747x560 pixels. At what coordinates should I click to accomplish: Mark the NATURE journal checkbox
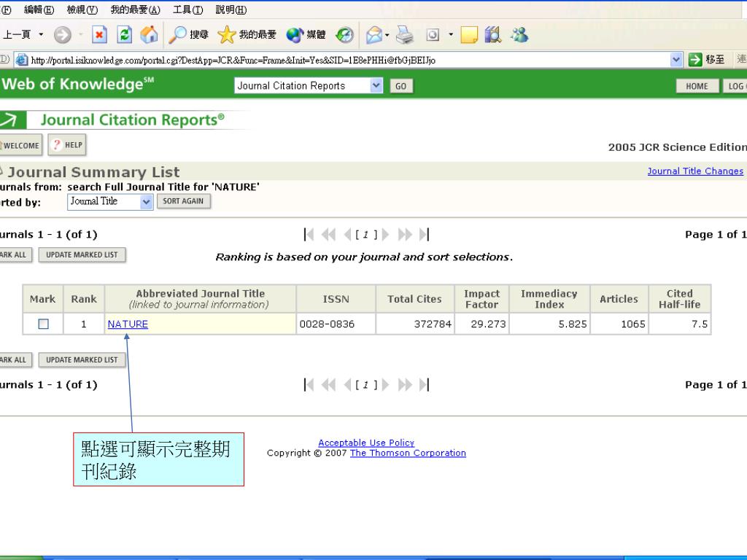click(43, 324)
